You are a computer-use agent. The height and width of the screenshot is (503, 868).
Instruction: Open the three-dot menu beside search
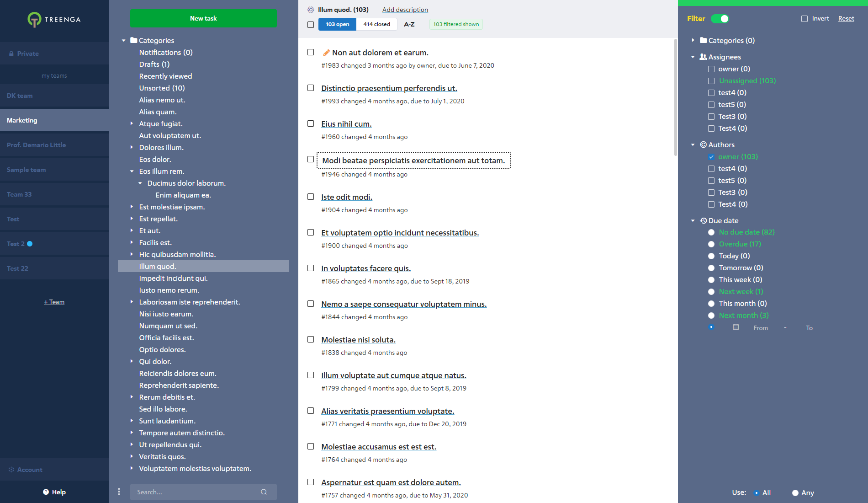pos(119,492)
